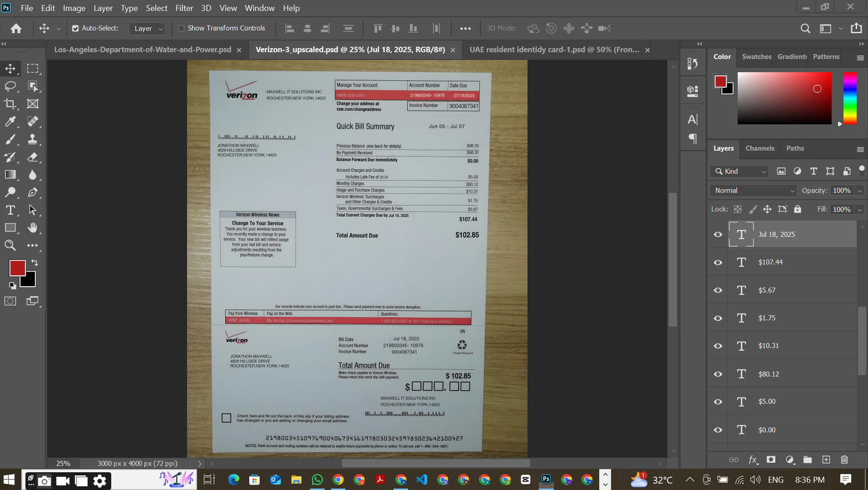
Task: Select the Clone Stamp tool
Action: pos(33,139)
